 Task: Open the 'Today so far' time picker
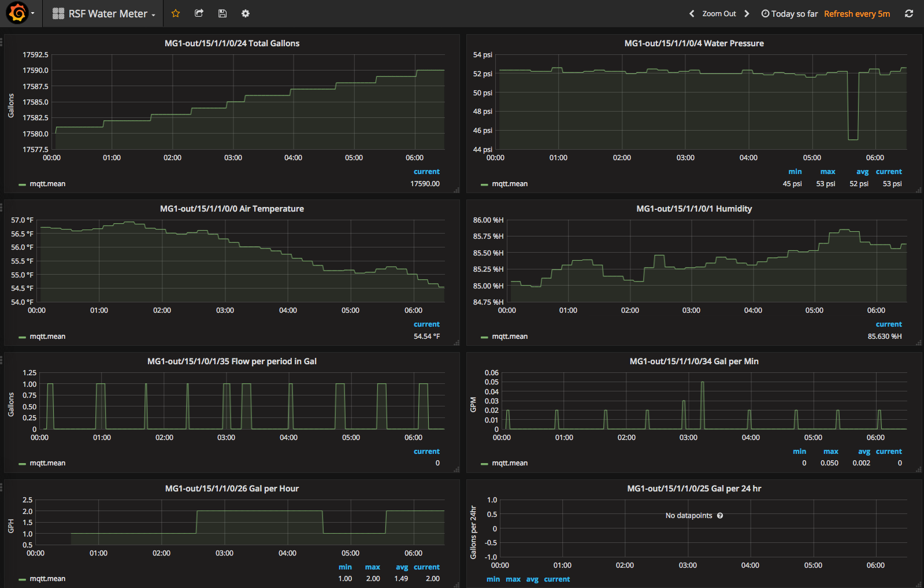(x=789, y=14)
